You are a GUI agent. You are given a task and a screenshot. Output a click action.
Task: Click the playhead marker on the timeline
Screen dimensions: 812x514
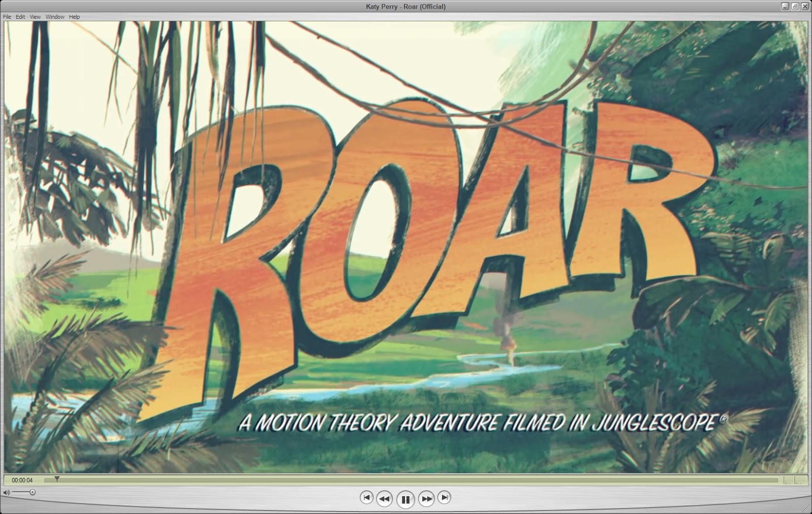click(57, 478)
